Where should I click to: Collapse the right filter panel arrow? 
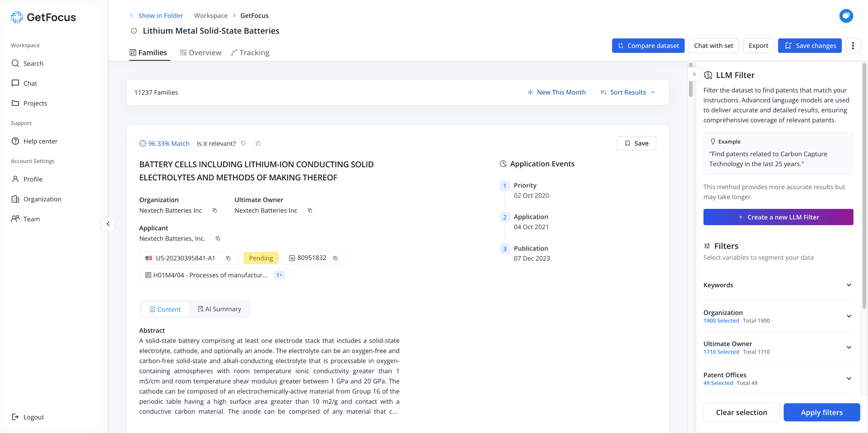click(694, 74)
